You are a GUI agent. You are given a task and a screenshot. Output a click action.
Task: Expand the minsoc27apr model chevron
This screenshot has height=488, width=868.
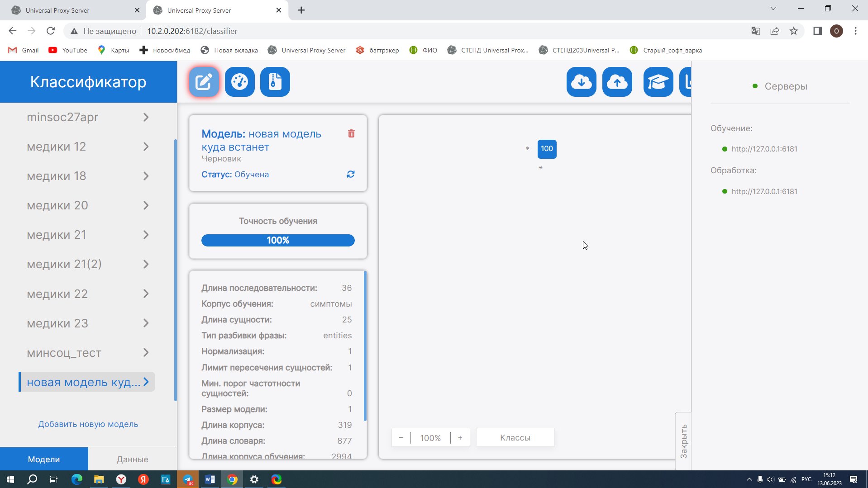(x=146, y=118)
